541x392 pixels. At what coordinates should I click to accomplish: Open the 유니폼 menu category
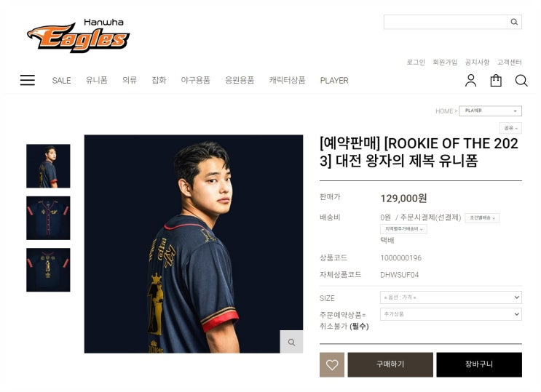(x=97, y=80)
